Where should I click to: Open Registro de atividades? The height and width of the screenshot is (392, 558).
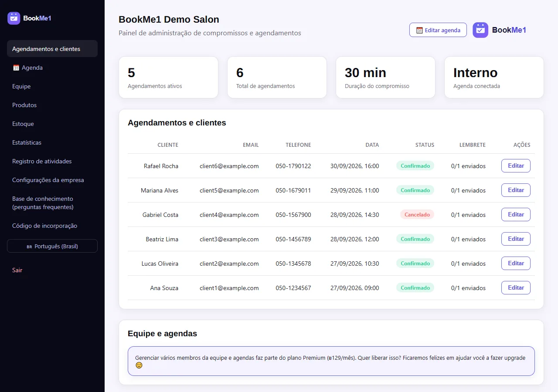[52, 161]
